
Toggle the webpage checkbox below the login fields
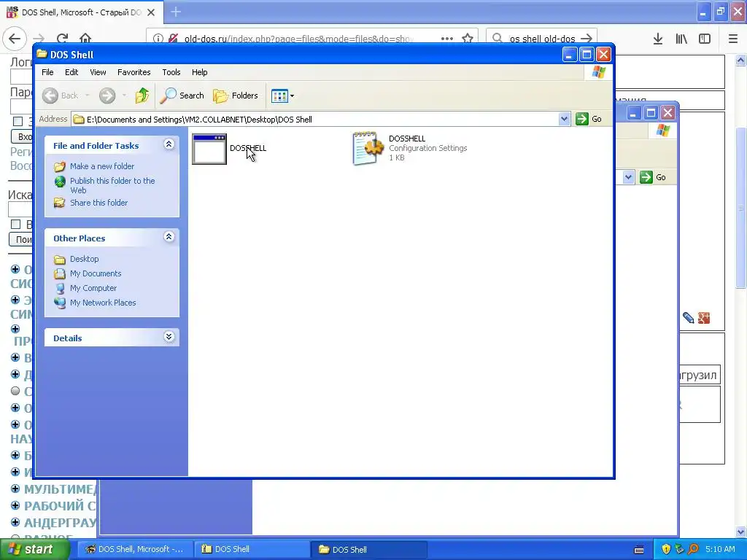click(18, 122)
